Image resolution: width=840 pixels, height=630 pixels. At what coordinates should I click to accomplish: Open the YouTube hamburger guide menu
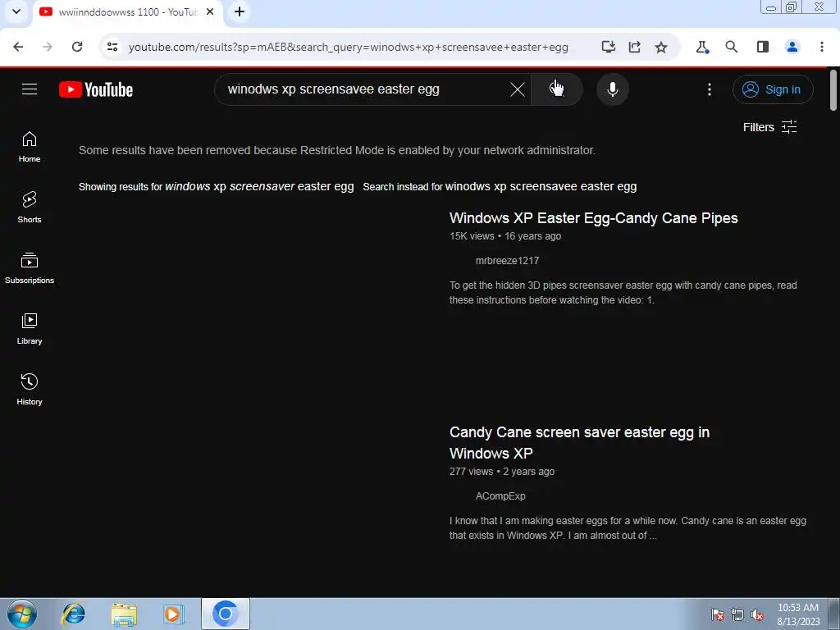(30, 89)
